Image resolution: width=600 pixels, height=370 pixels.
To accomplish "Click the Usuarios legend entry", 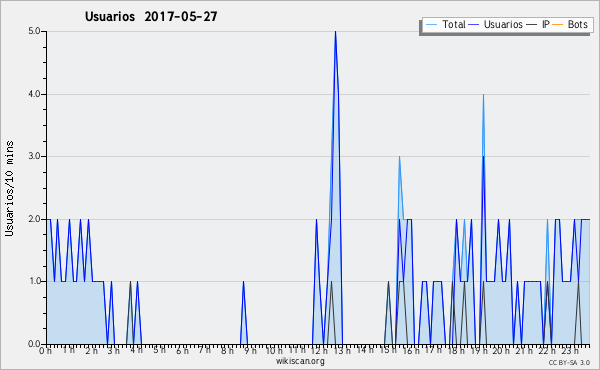I will tap(496, 24).
